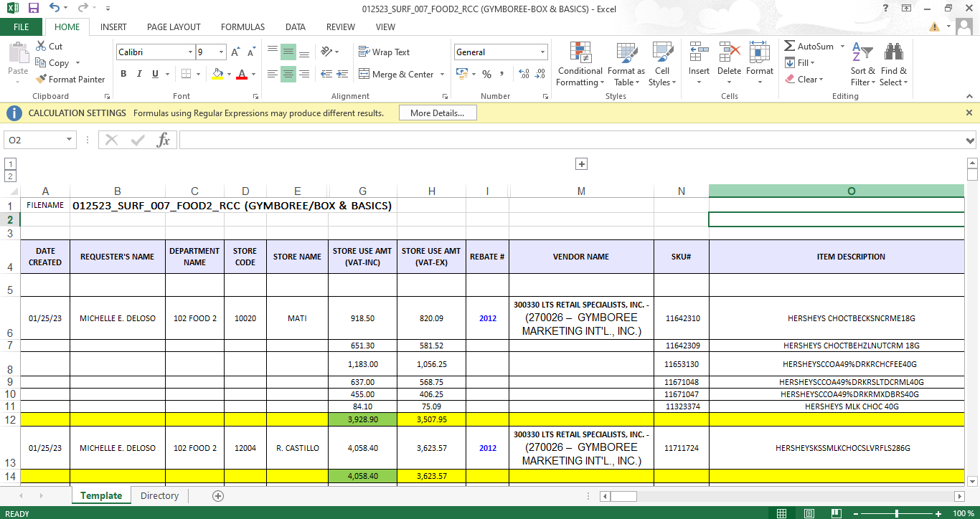Image resolution: width=980 pixels, height=519 pixels.
Task: Apply red font color A
Action: point(242,74)
